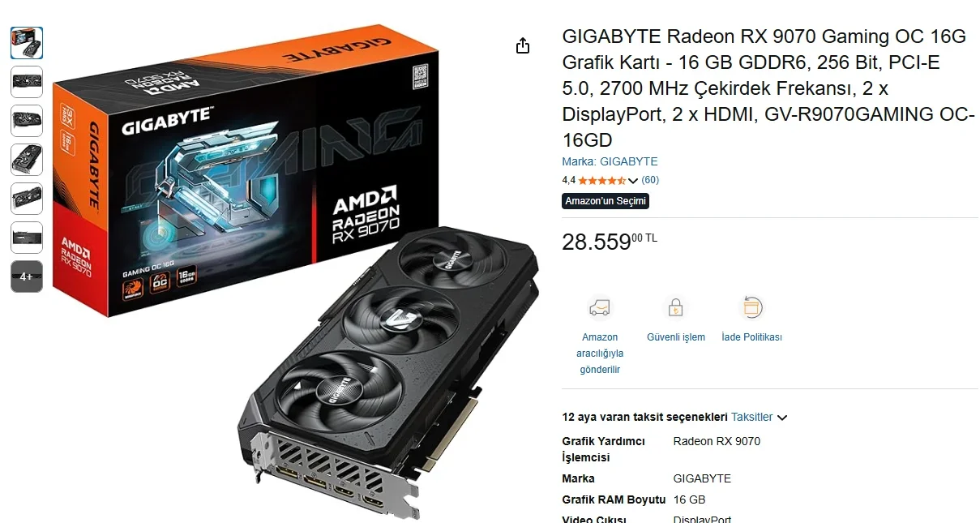Image resolution: width=980 pixels, height=523 pixels.
Task: Open the 60 customer reviews link
Action: [650, 180]
